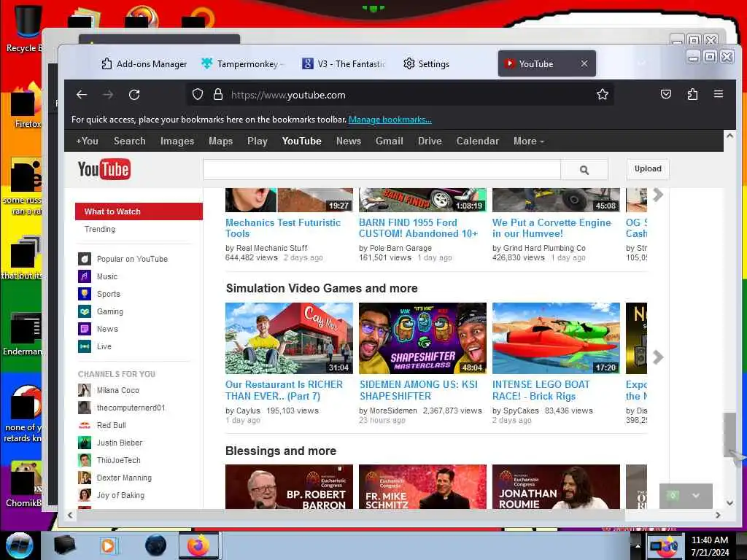Go back with the browser back arrow

(x=82, y=95)
